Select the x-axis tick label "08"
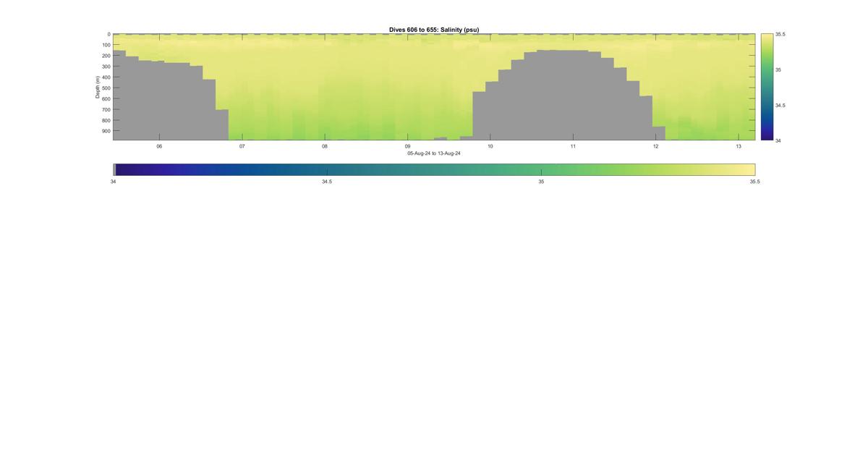 click(x=325, y=146)
